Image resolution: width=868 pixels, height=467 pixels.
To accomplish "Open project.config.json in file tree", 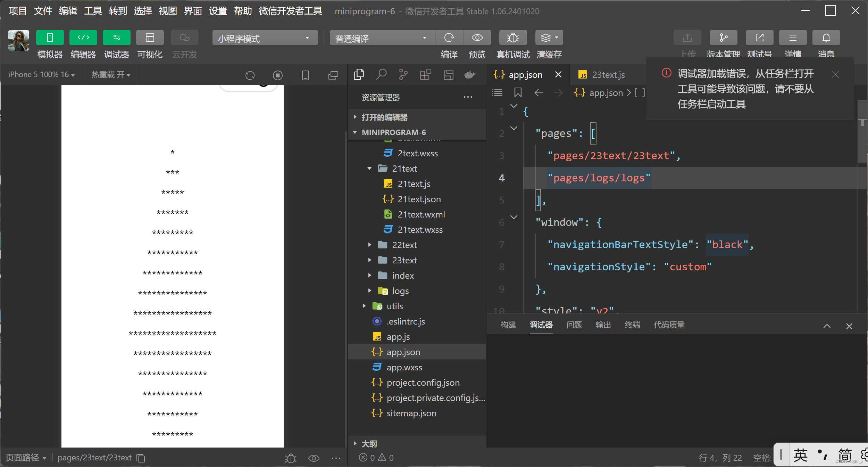I will (423, 383).
